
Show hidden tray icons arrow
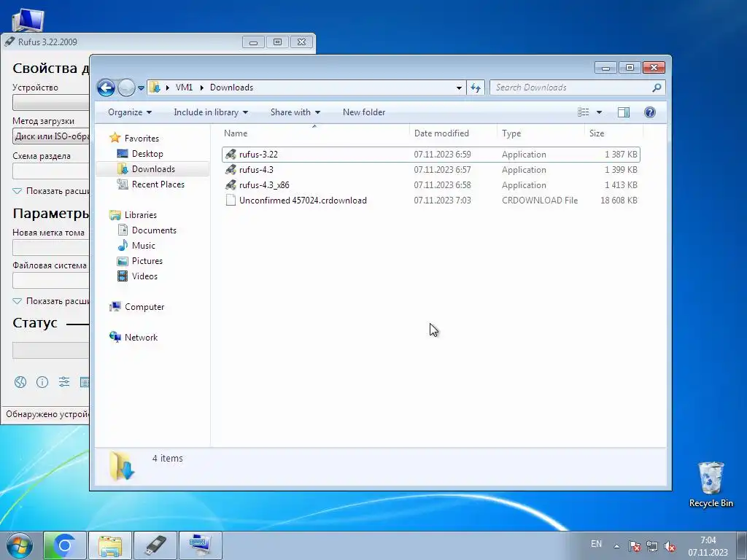(x=616, y=546)
